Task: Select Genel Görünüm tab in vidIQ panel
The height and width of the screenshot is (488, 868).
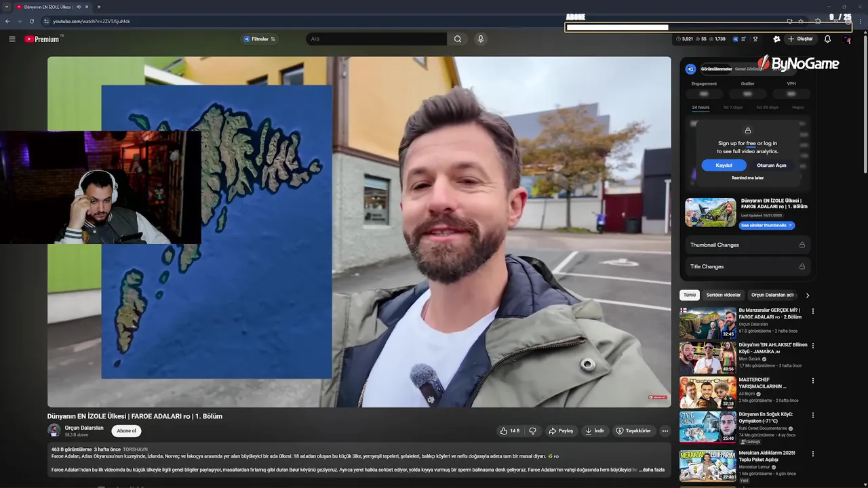Action: (x=749, y=69)
